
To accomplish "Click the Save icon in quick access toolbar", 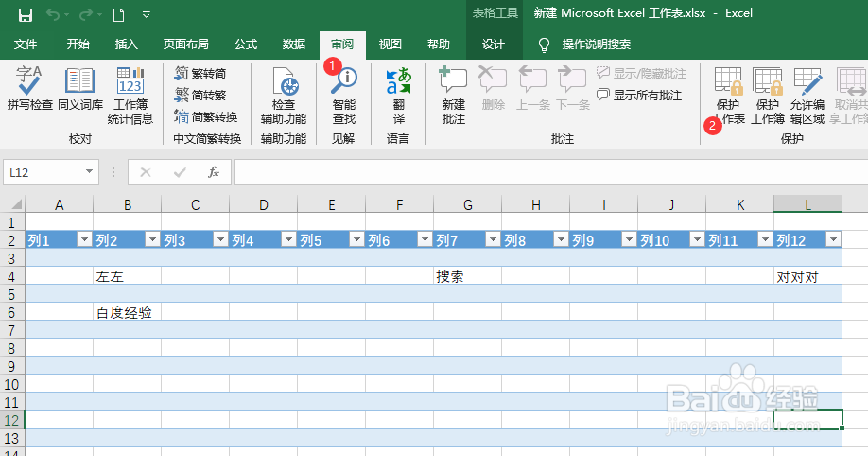I will [x=25, y=15].
